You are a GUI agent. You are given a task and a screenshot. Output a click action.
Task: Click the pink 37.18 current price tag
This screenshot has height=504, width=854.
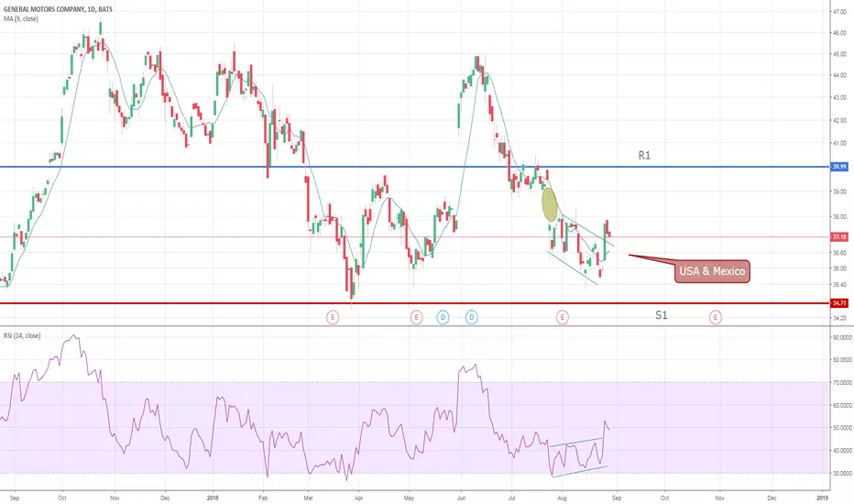tap(839, 237)
